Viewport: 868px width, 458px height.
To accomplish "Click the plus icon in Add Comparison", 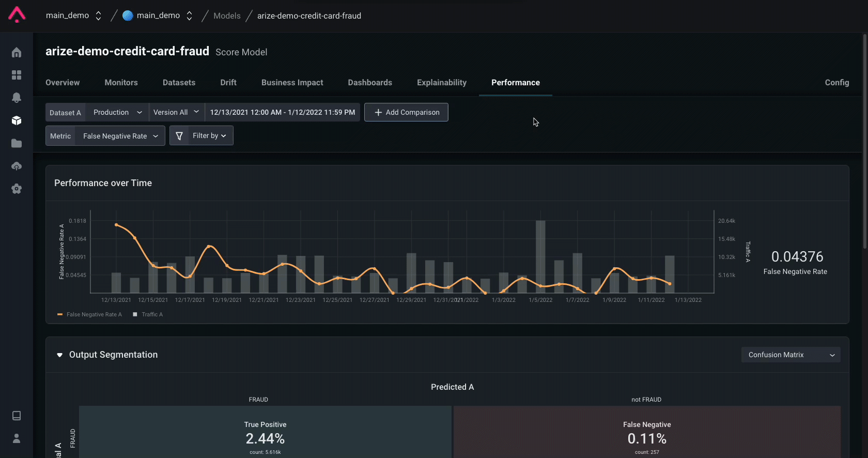I will click(378, 112).
